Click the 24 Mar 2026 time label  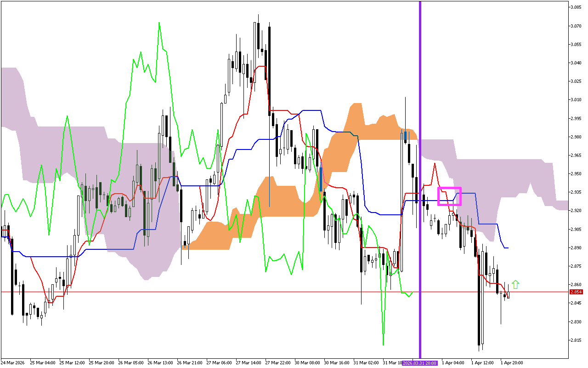coord(13,362)
